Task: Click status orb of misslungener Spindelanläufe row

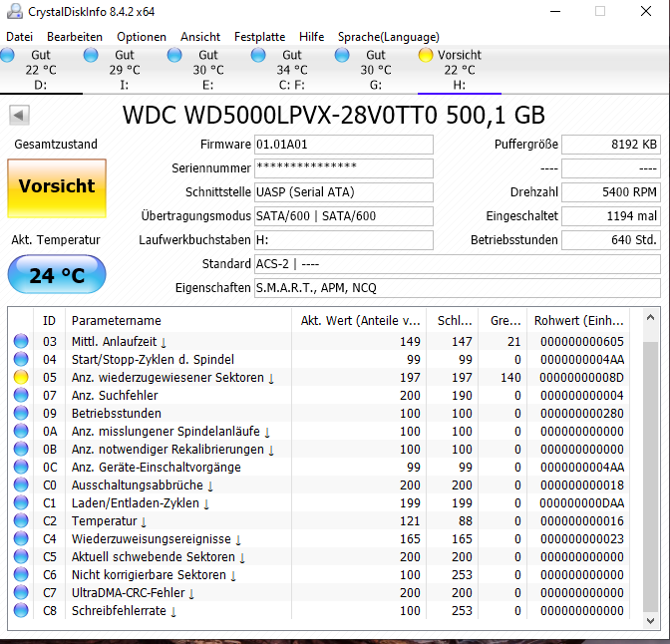Action: 21,431
